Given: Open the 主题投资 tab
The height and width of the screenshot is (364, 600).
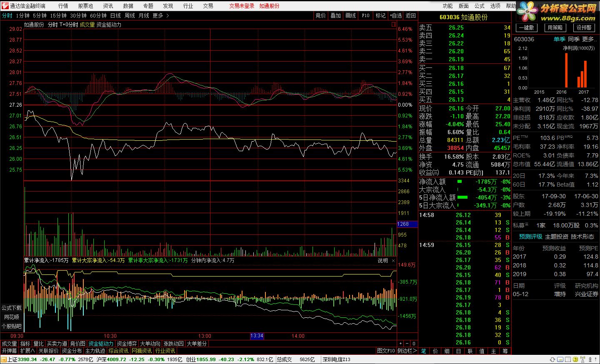Looking at the screenshot, I should click(x=556, y=237).
